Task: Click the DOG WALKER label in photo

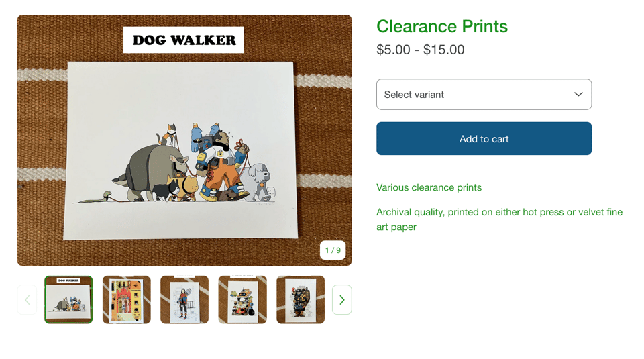Action: (184, 40)
